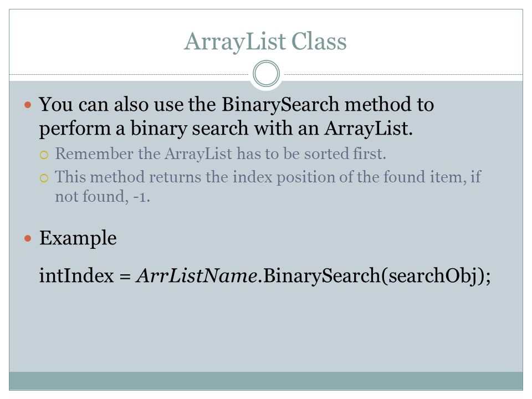Click the orange bullet beside 'You can also'
The image size is (532, 399).
28,105
